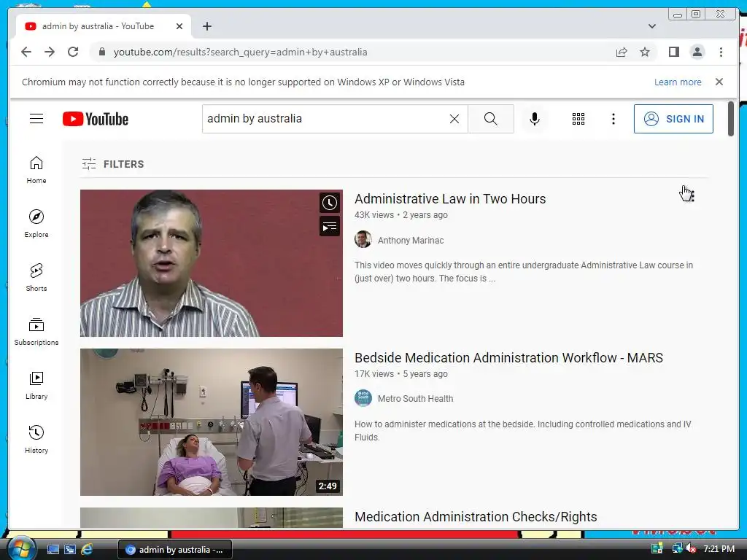
Task: View site information via the lock icon
Action: click(x=101, y=52)
